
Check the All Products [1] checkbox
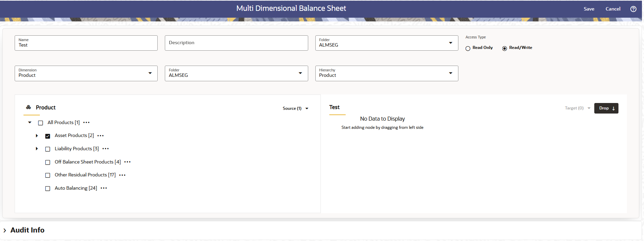pyautogui.click(x=41, y=123)
